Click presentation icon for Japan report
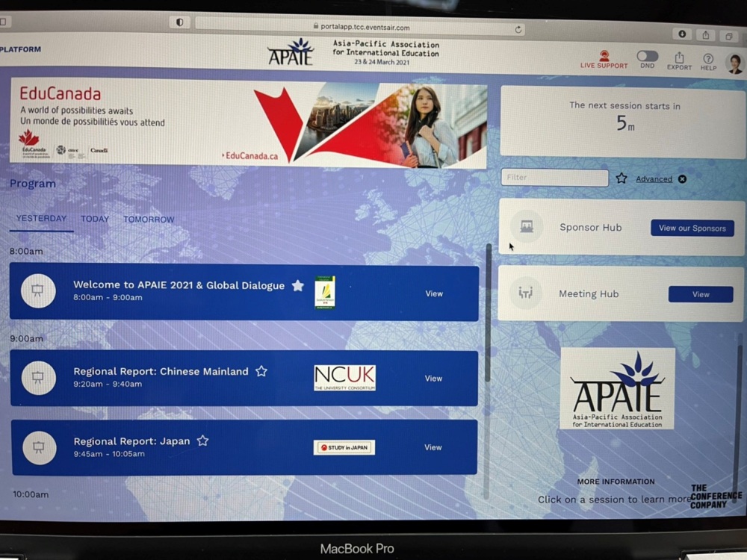This screenshot has height=560, width=747. (39, 447)
